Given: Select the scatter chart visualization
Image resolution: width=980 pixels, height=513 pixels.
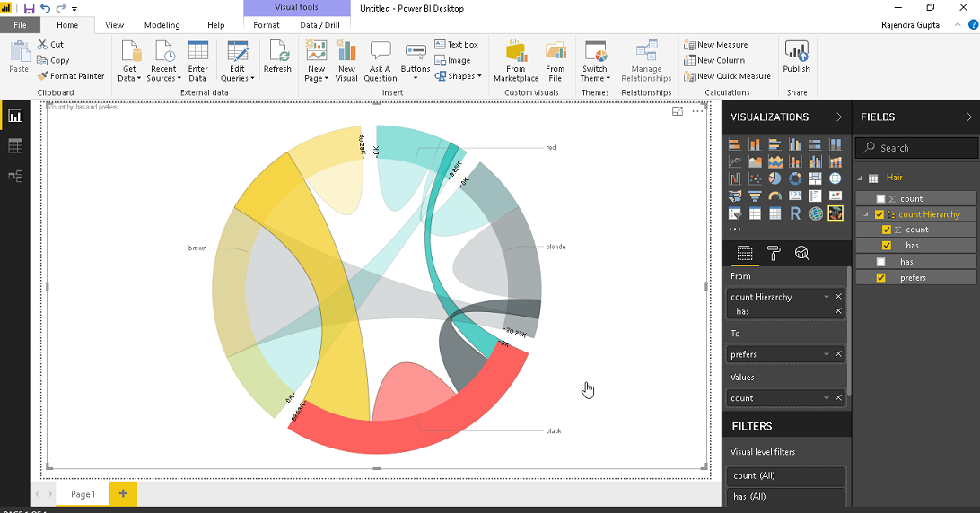Looking at the screenshot, I should tap(755, 178).
